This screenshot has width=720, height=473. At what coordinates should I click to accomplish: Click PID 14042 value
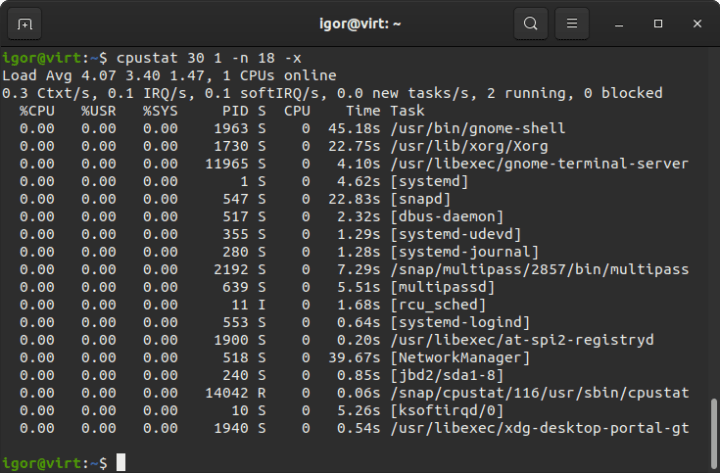(x=226, y=393)
